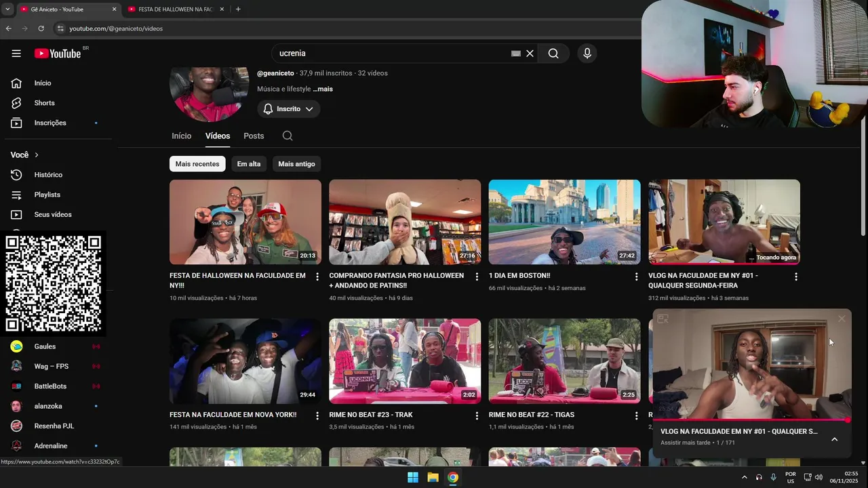
Task: Filter videos by Em alta
Action: [249, 164]
